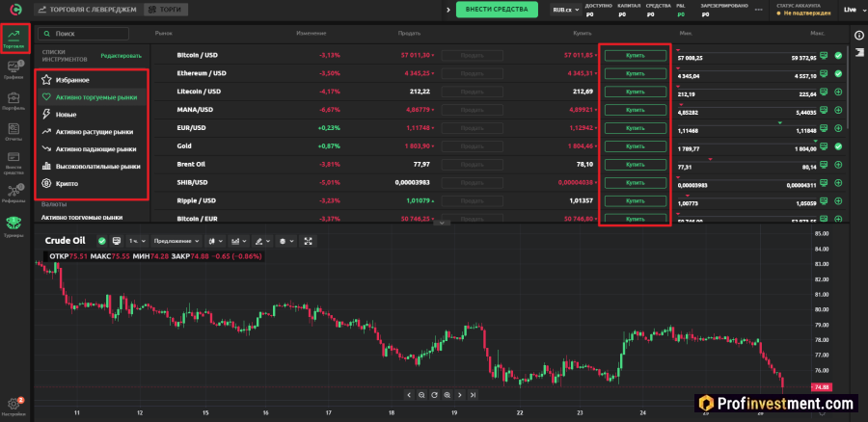Reset the chart view with the refresh icon
The height and width of the screenshot is (422, 868).
click(435, 395)
